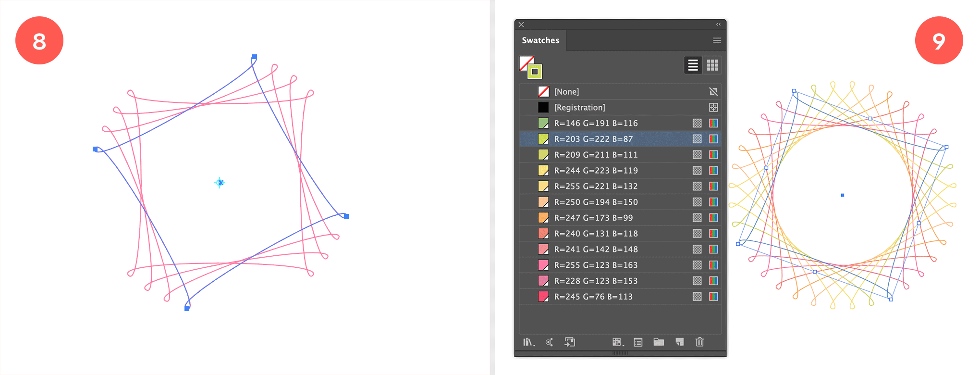Pick swatch R=245 G=76 B=113
Screen dimensions: 980x375
click(620, 297)
